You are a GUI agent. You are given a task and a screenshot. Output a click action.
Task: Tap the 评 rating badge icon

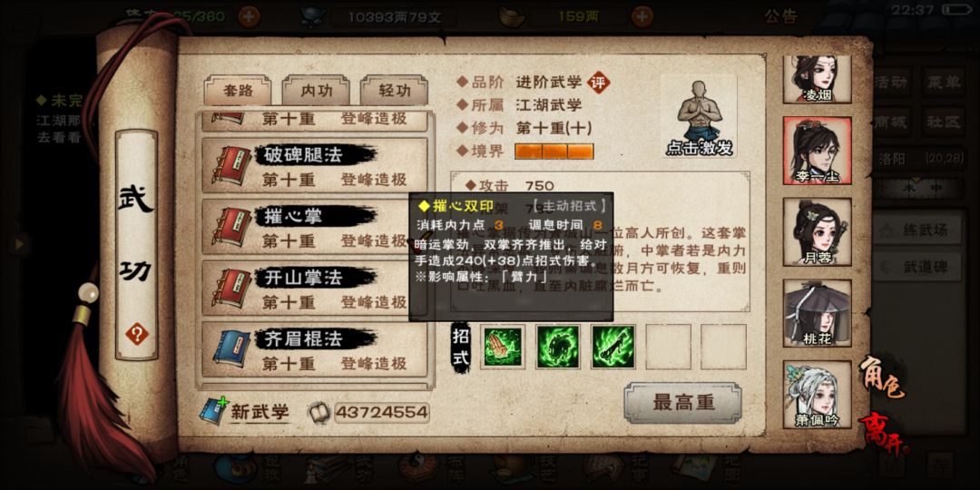point(598,82)
